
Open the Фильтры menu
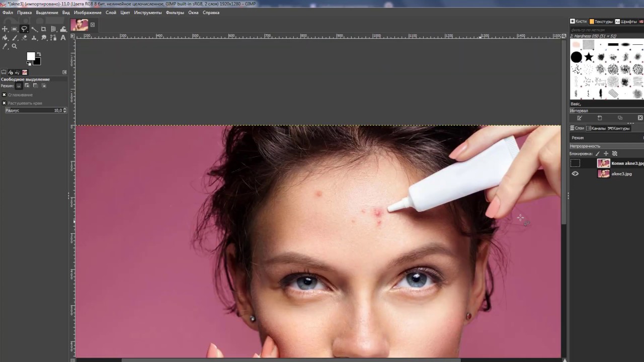[175, 13]
